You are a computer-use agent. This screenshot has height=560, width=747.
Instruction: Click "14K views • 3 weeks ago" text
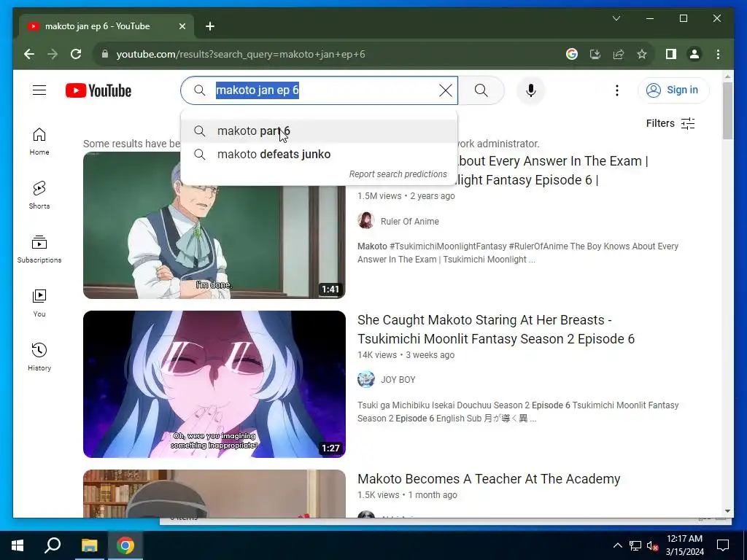pyautogui.click(x=406, y=355)
